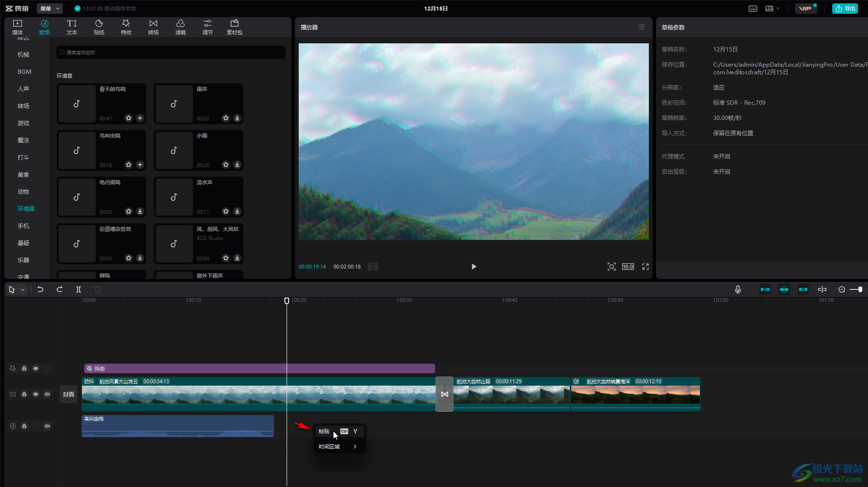
Task: Lock the effects track
Action: point(24,368)
